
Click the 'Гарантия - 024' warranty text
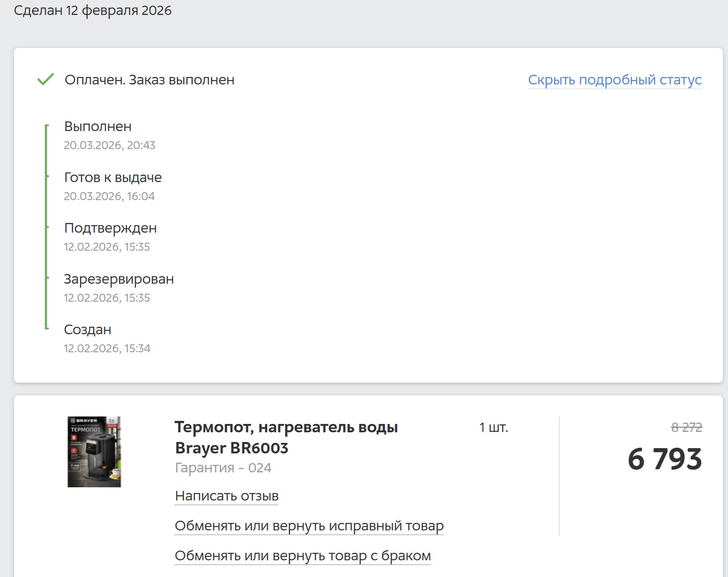tap(223, 468)
